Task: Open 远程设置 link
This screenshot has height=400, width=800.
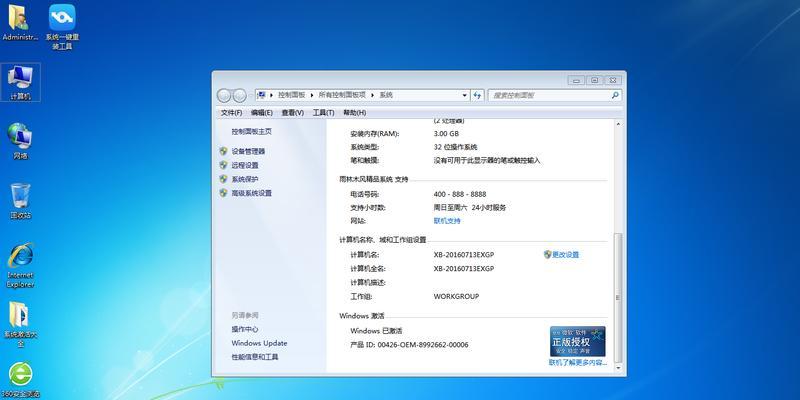Action: point(245,165)
